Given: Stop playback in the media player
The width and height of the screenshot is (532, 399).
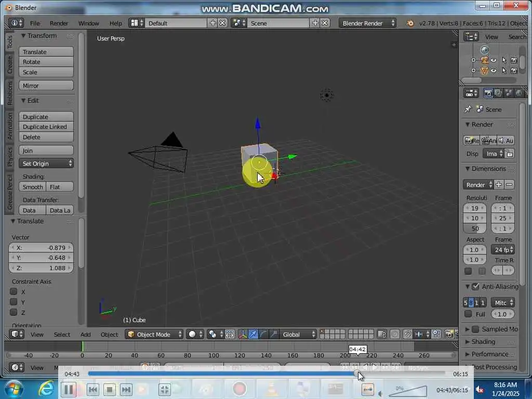Looking at the screenshot, I should pyautogui.click(x=109, y=390).
